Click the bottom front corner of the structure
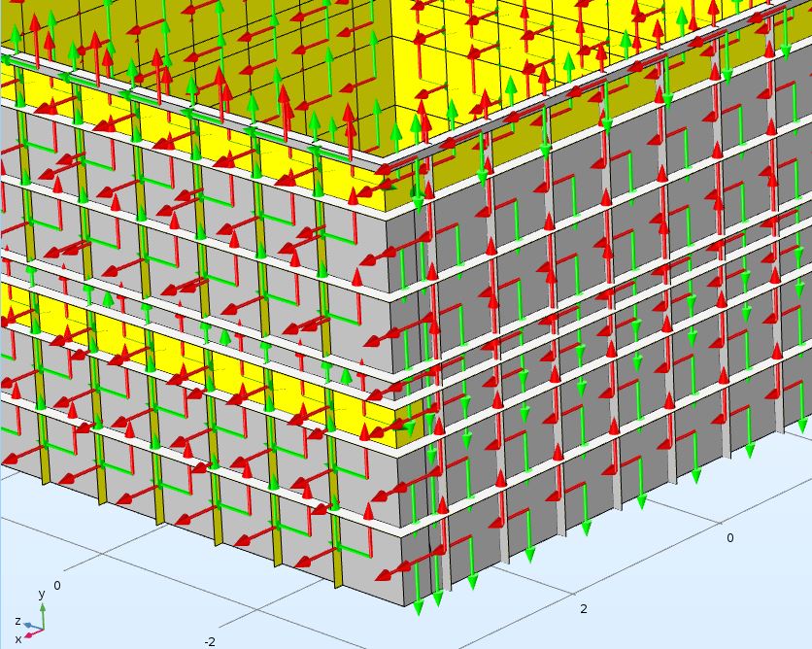 tap(404, 604)
